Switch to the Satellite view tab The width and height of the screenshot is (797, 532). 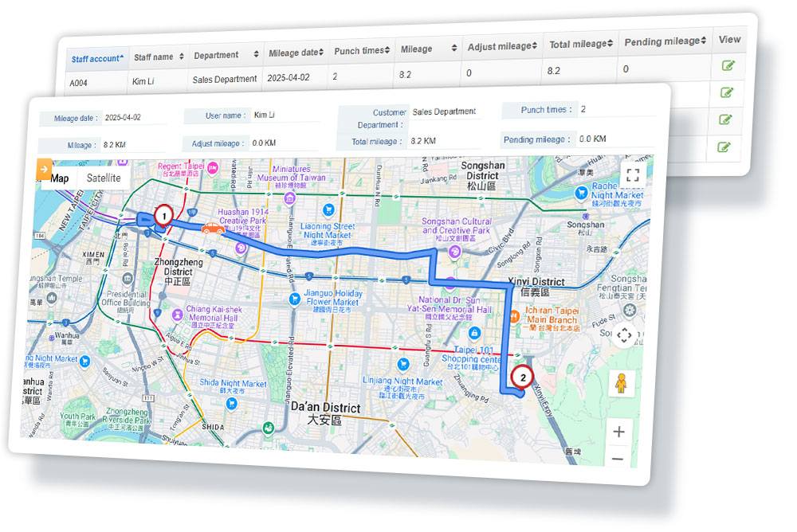(x=104, y=178)
